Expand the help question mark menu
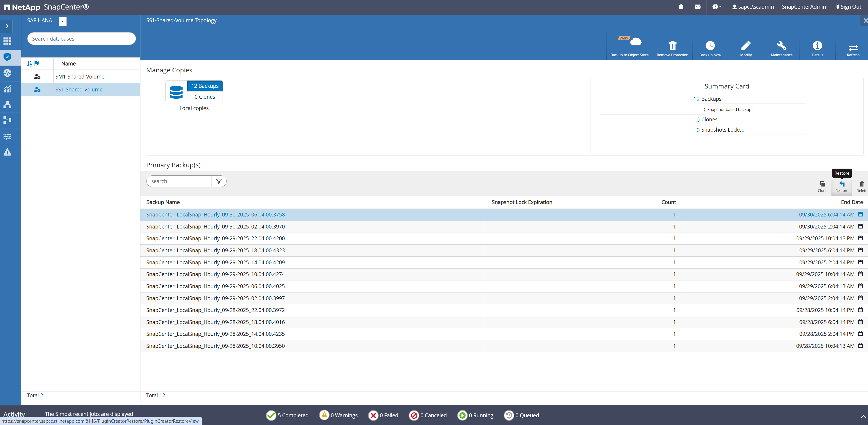Image resolution: width=868 pixels, height=425 pixels. click(x=716, y=7)
